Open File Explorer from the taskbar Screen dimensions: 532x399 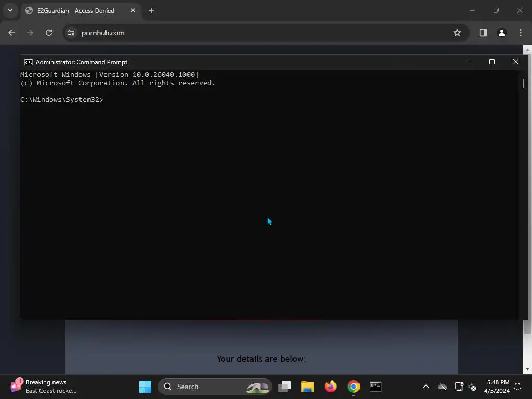308,387
